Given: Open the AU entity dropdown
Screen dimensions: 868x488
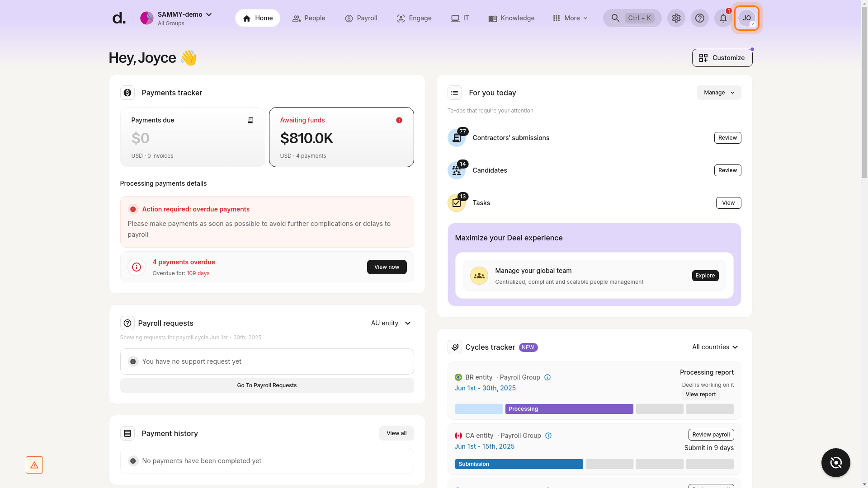Looking at the screenshot, I should [x=391, y=323].
